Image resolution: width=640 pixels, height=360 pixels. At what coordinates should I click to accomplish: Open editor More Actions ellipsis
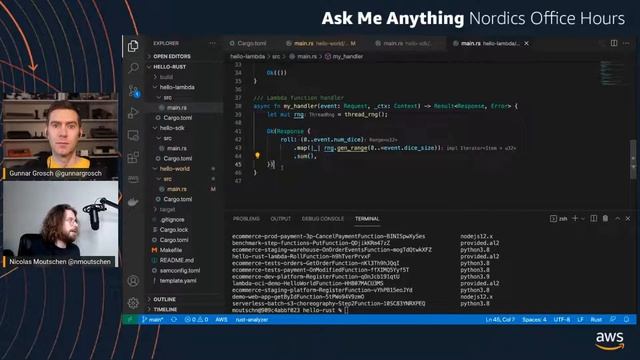pyautogui.click(x=627, y=43)
